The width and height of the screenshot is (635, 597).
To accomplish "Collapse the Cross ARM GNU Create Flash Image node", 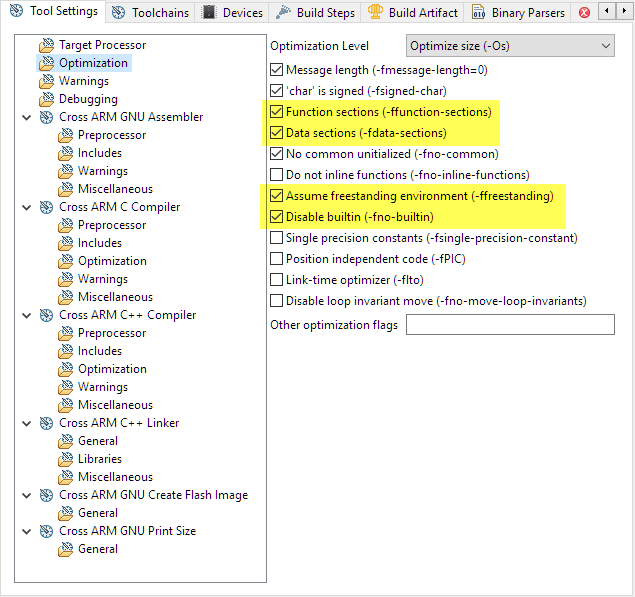I will click(26, 495).
